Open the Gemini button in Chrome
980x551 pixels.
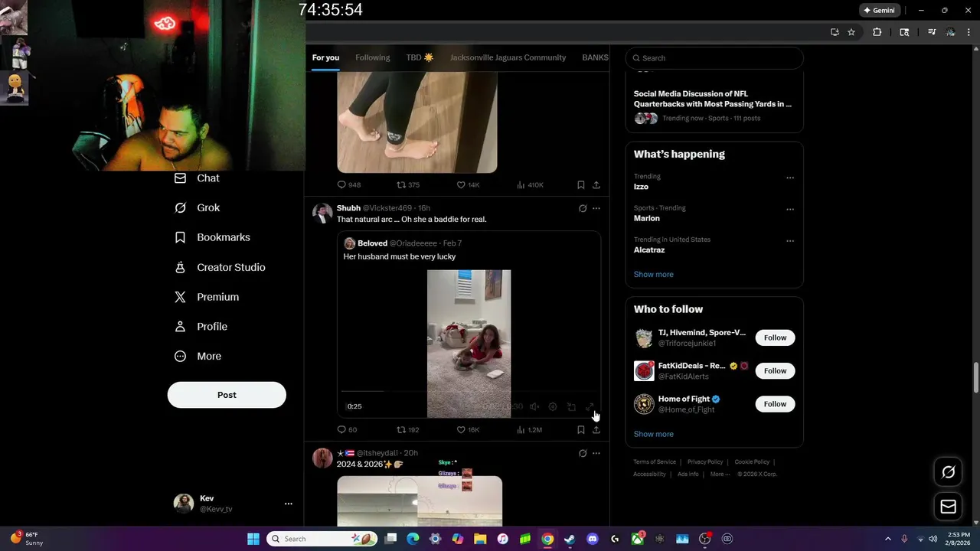pos(880,10)
